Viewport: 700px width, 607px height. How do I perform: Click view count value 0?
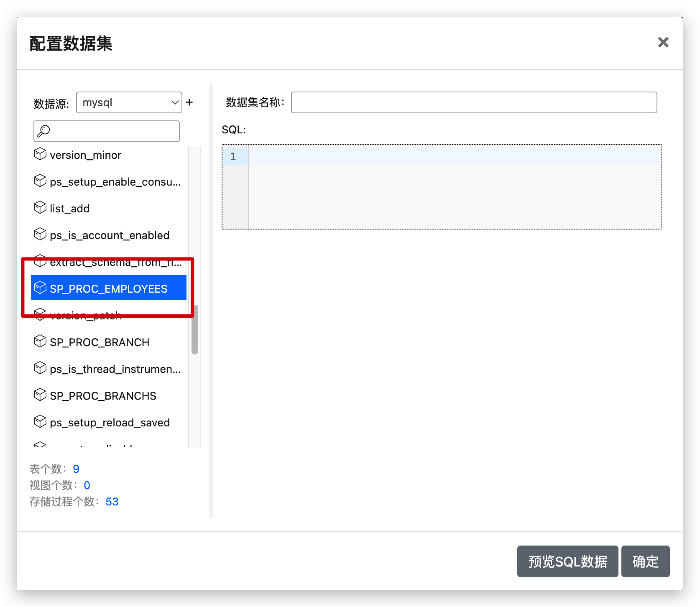pyautogui.click(x=87, y=485)
